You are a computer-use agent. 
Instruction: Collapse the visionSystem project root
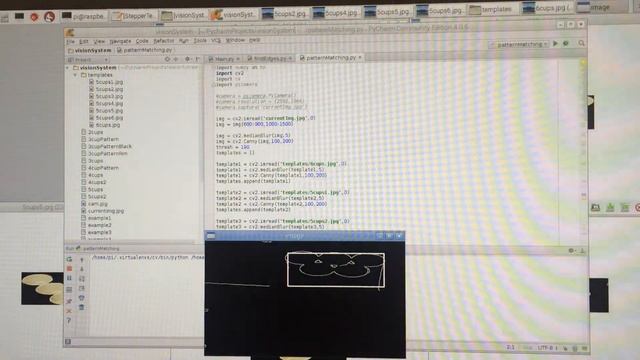click(68, 68)
